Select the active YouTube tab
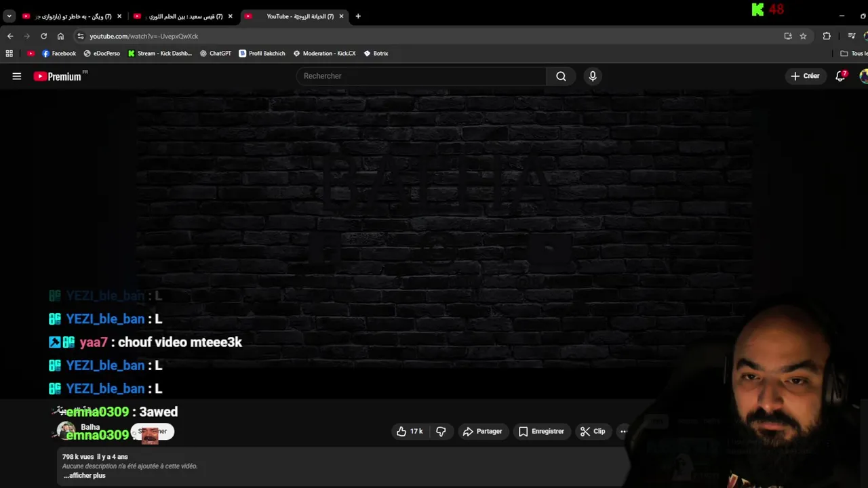 coord(295,16)
